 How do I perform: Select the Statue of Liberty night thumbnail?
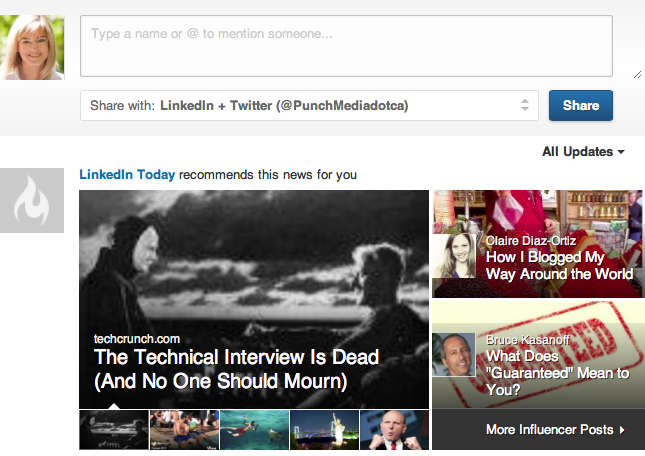click(x=325, y=430)
